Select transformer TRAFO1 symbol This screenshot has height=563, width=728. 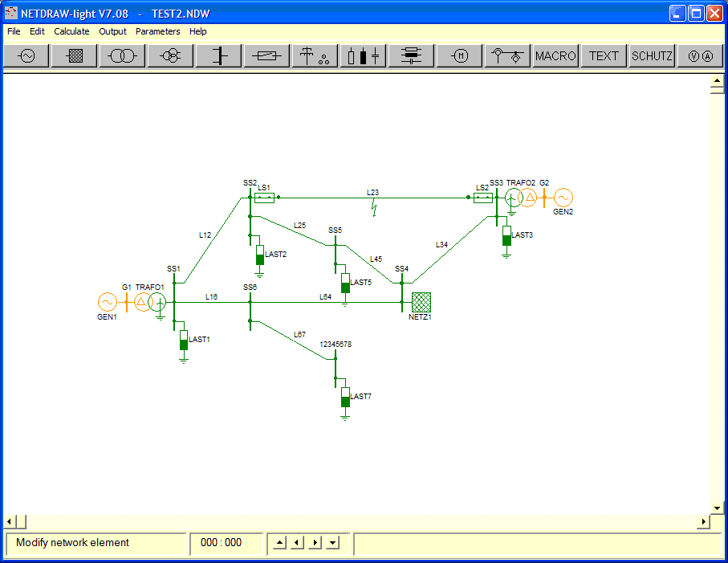point(150,302)
